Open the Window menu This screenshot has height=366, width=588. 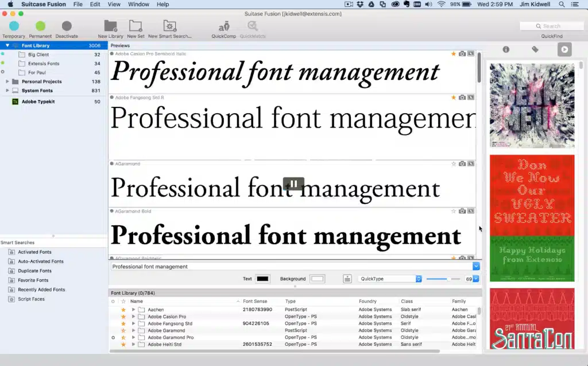pyautogui.click(x=138, y=4)
